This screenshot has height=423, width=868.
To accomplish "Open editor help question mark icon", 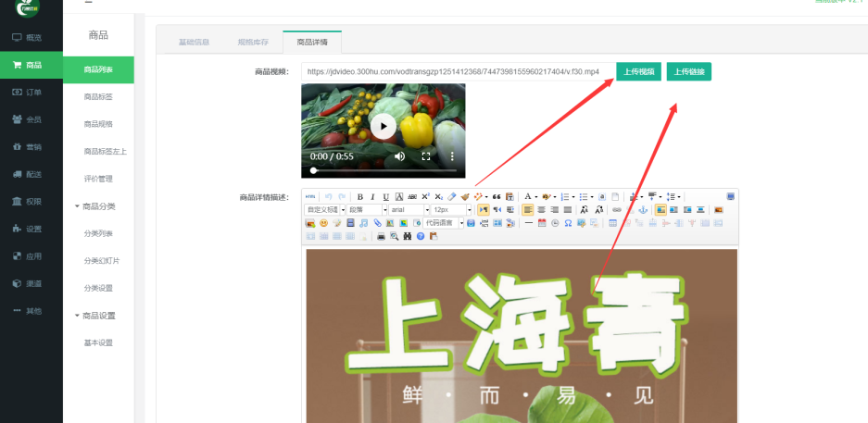I will [421, 236].
